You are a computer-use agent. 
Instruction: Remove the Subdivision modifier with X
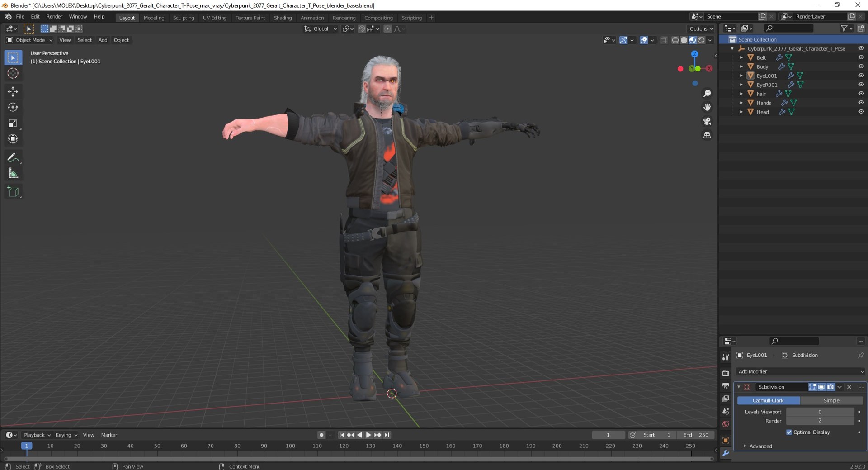coord(849,387)
